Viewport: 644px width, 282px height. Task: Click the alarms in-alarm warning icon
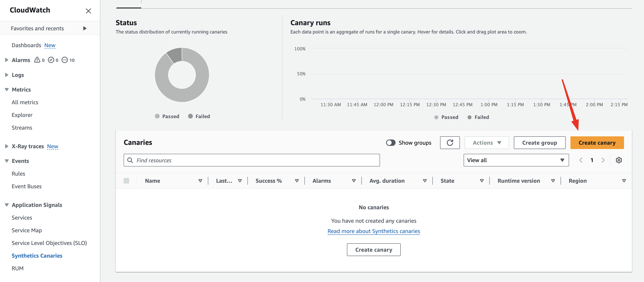click(x=37, y=60)
